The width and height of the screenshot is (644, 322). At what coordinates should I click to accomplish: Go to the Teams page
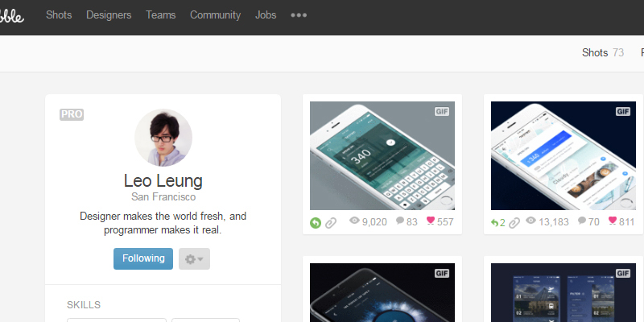160,15
